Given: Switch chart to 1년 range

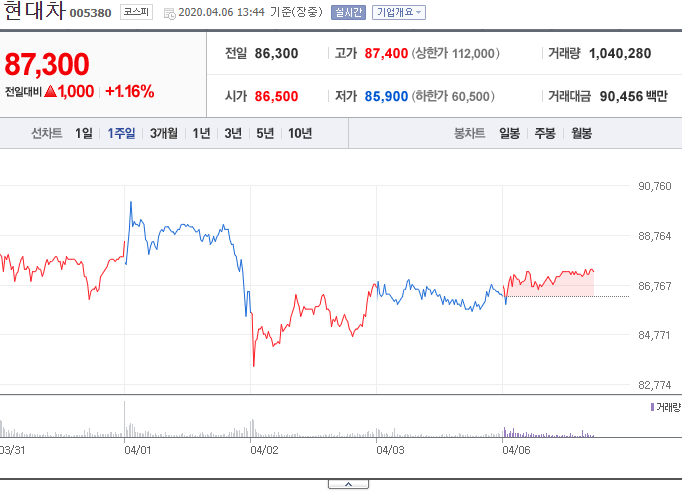Looking at the screenshot, I should pyautogui.click(x=201, y=133).
